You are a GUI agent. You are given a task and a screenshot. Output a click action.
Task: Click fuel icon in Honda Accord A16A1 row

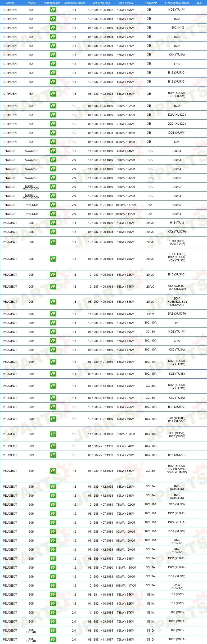click(53, 151)
